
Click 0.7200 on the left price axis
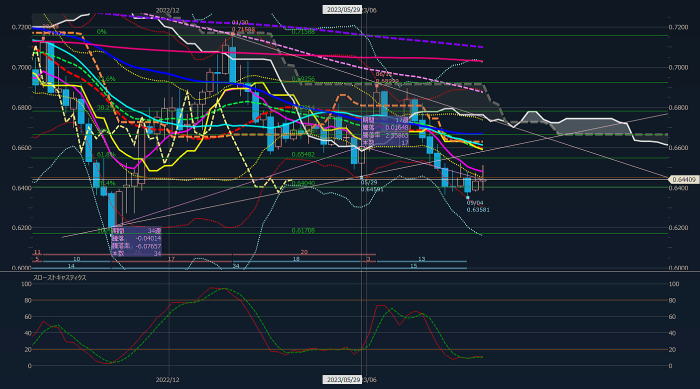21,27
